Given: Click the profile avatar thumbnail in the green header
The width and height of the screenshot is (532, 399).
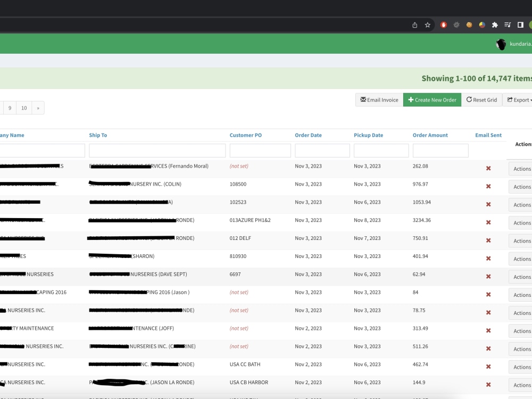Looking at the screenshot, I should [x=501, y=44].
